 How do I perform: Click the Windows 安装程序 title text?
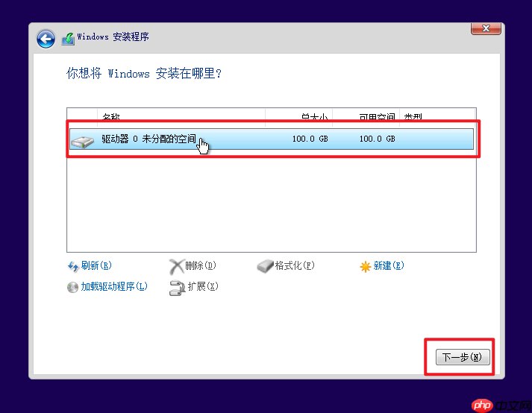pos(113,37)
